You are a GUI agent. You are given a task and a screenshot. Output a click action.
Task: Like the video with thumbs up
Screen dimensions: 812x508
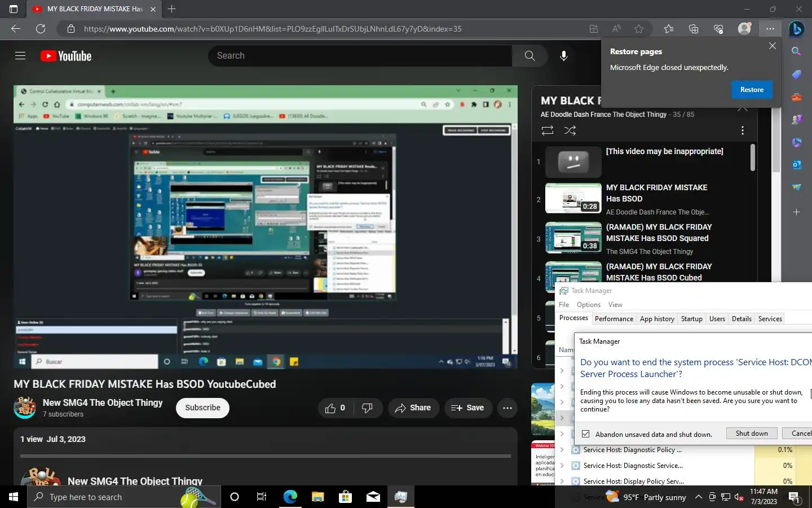[x=336, y=408]
